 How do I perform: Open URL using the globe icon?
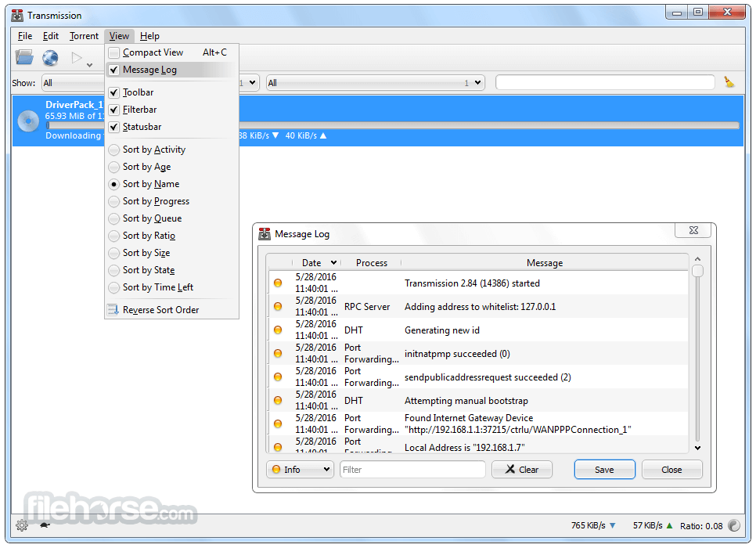(x=50, y=58)
